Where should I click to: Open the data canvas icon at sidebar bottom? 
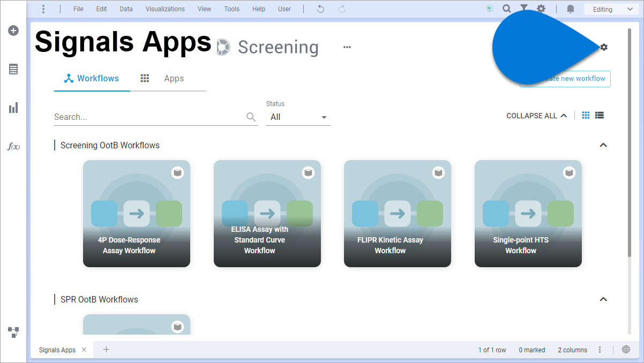[13, 332]
